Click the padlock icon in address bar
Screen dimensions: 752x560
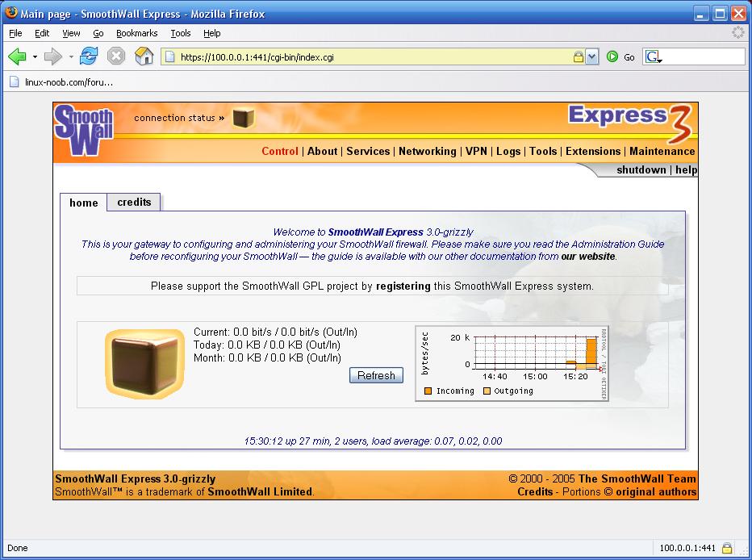[579, 57]
